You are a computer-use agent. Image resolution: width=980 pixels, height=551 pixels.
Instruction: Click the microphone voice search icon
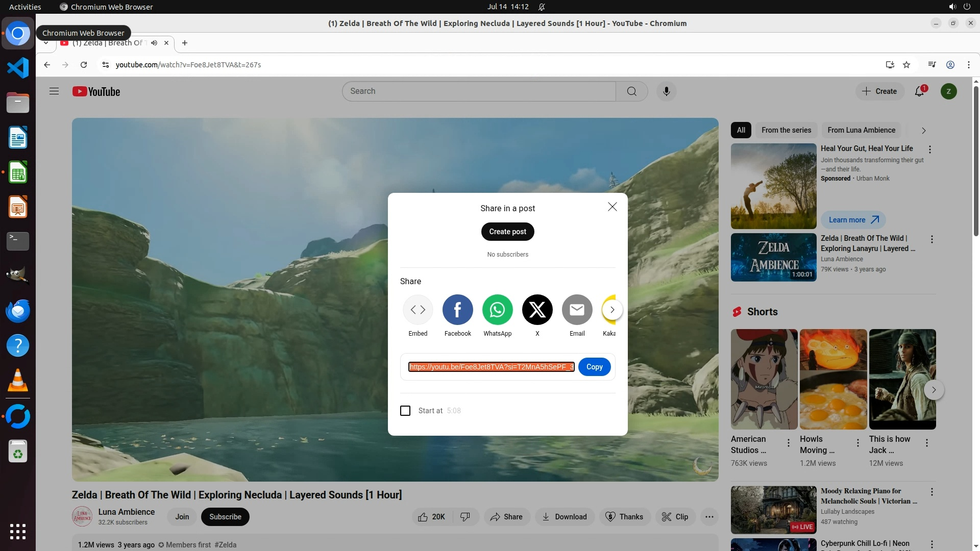666,91
